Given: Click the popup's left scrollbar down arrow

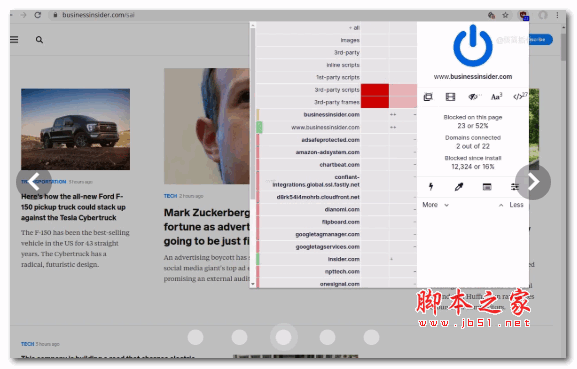Looking at the screenshot, I should point(252,284).
